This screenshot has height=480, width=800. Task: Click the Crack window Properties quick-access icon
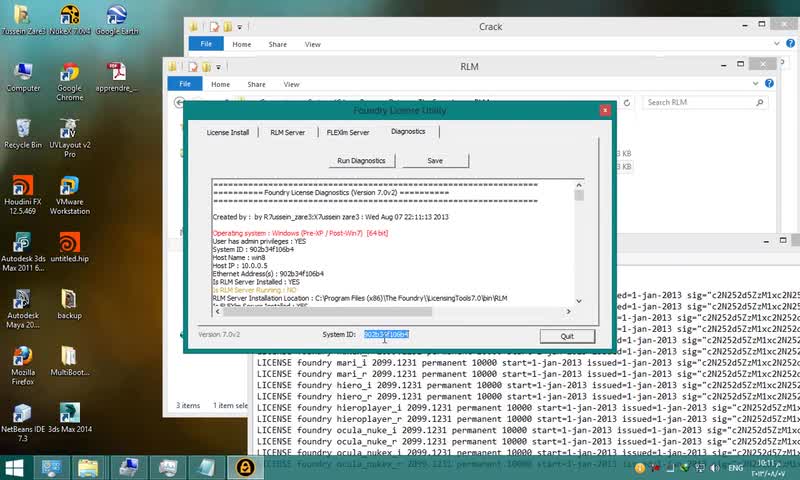click(214, 27)
